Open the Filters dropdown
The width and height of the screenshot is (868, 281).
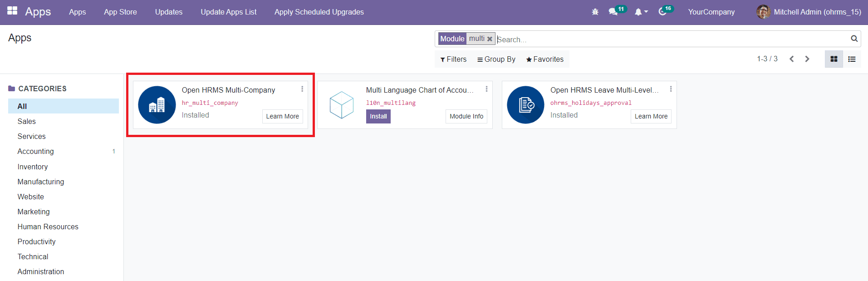(x=453, y=59)
